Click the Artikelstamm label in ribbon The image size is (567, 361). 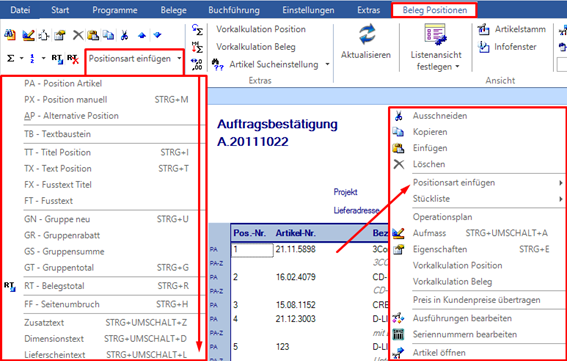pyautogui.click(x=520, y=29)
